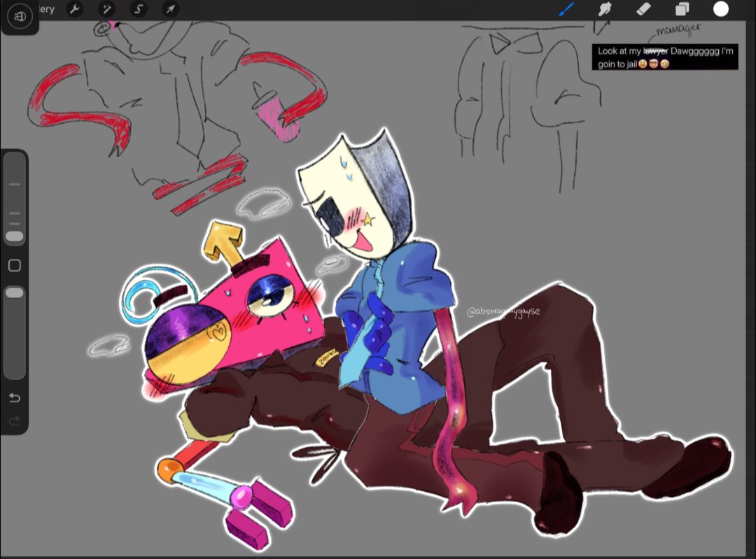Tap the watermark text on the artwork
The width and height of the screenshot is (756, 559).
coord(503,311)
